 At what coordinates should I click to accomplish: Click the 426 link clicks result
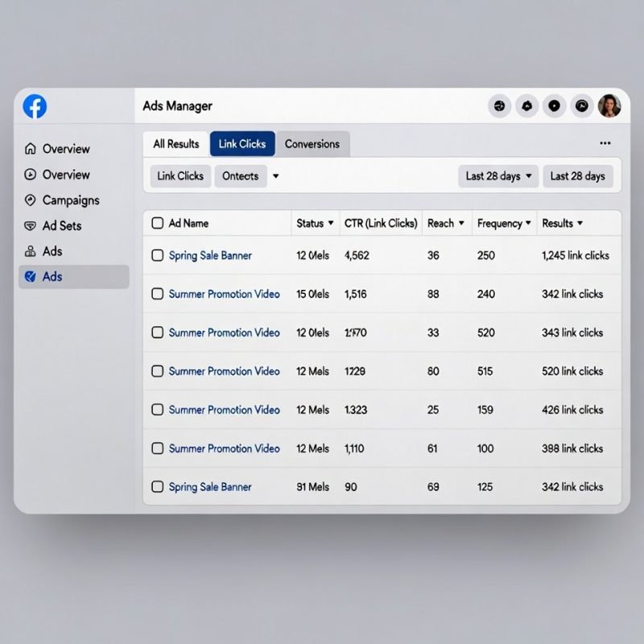(572, 410)
